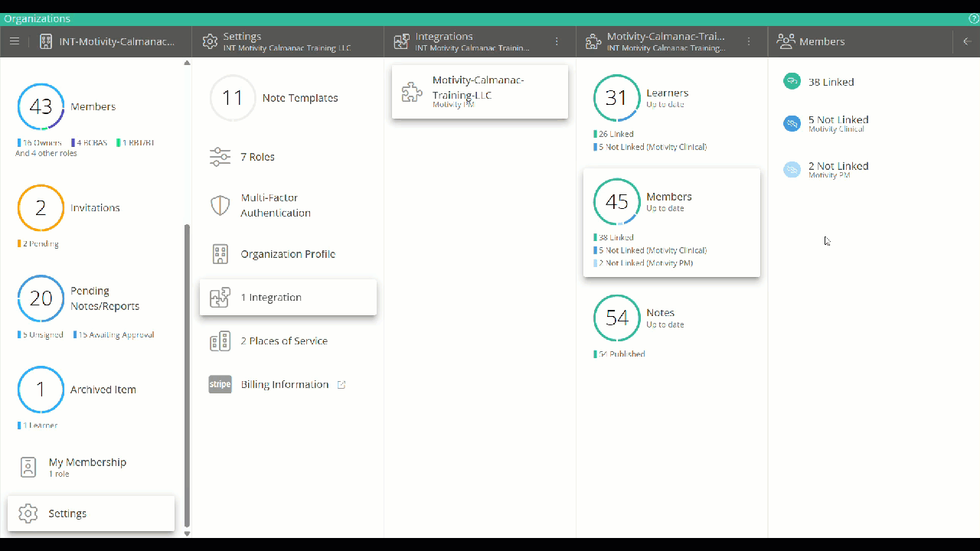Click the Stripe Billing Information icon
The height and width of the screenshot is (551, 980).
click(x=220, y=384)
